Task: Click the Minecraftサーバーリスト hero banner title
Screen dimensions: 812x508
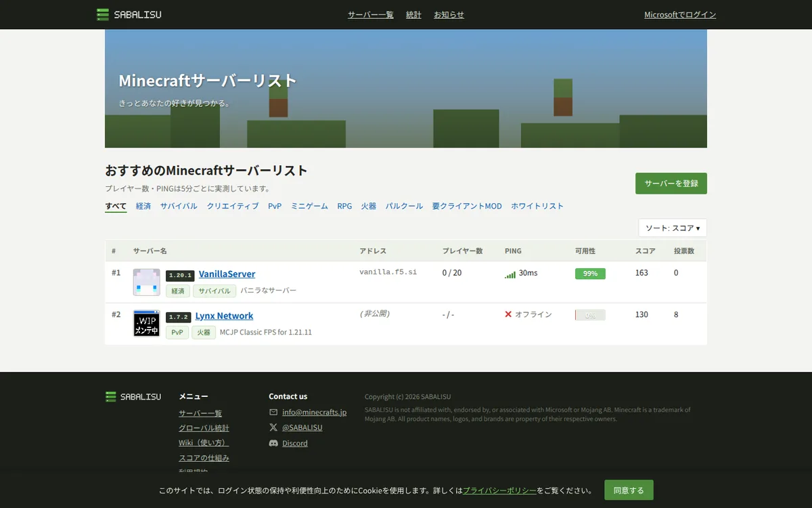Action: (208, 81)
